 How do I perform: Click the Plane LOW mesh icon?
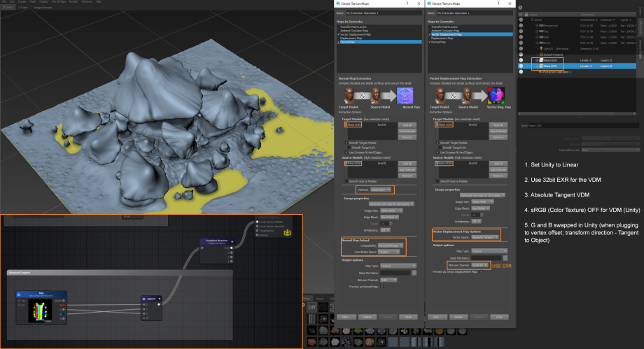(x=541, y=66)
